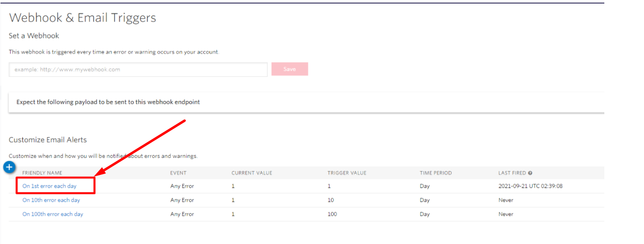The width and height of the screenshot is (644, 244).
Task: Select the TIME PERIOD column header
Action: pyautogui.click(x=436, y=173)
